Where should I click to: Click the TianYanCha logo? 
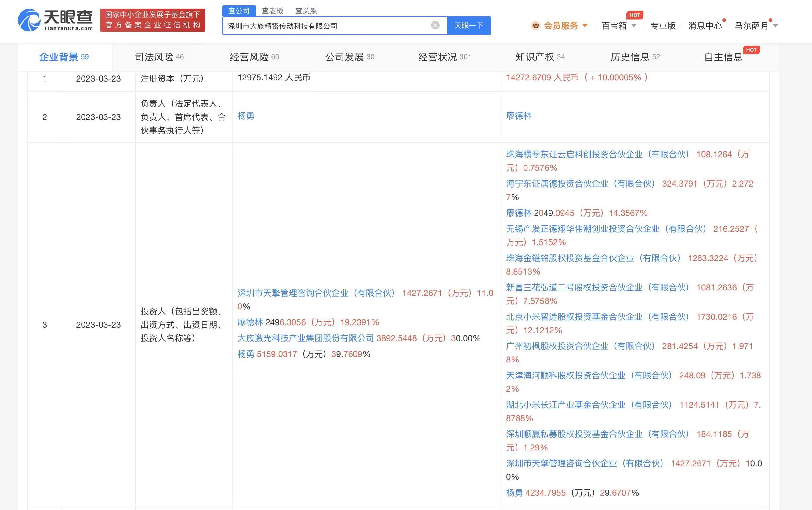tap(56, 20)
